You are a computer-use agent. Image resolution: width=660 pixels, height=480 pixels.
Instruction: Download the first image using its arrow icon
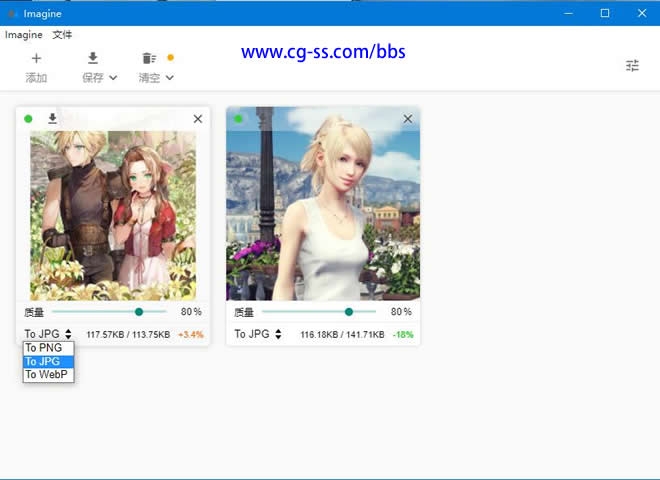(x=53, y=119)
